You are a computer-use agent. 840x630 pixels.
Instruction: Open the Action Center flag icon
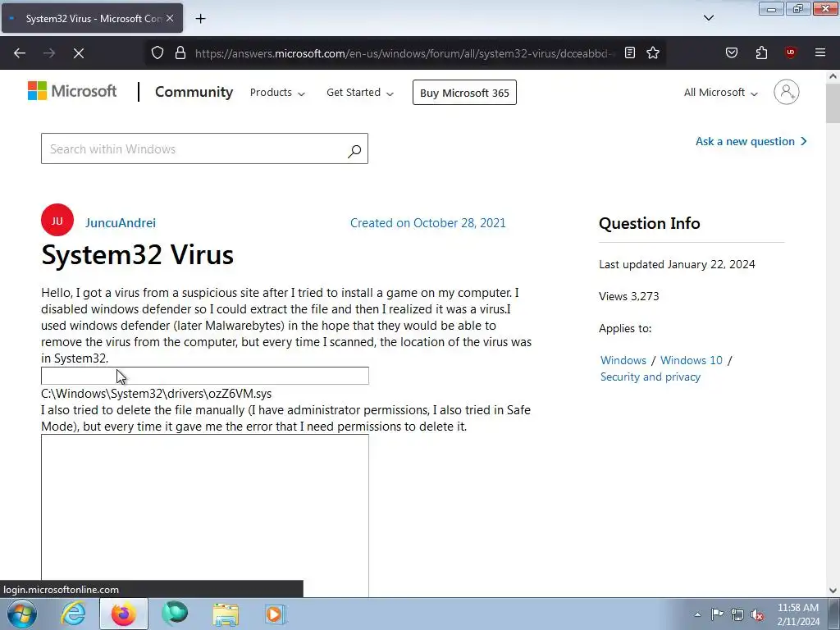click(717, 614)
